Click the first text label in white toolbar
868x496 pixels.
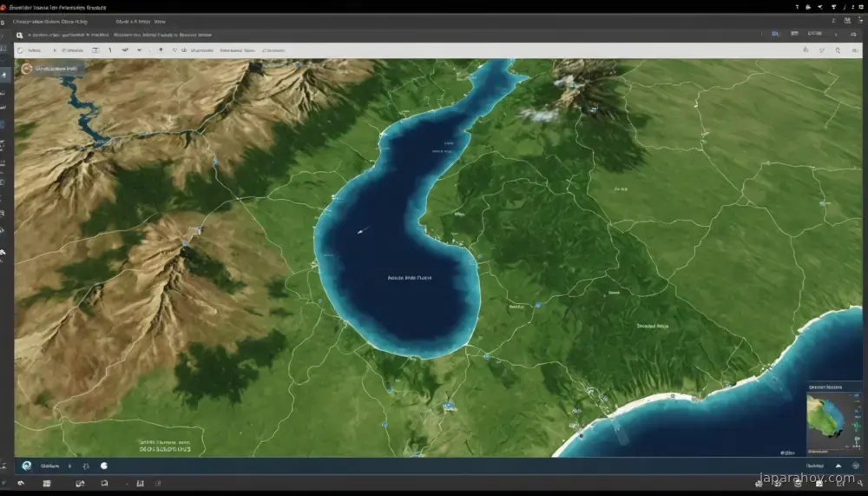(35, 50)
